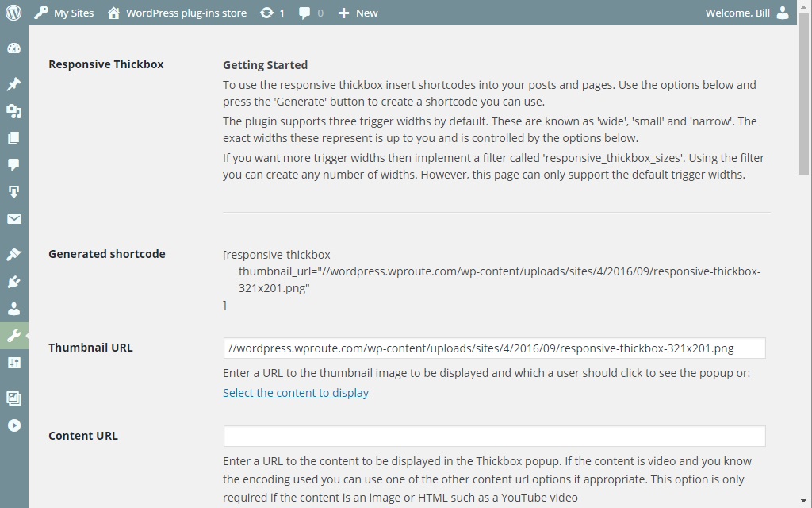Open the My Sites key icon
Screen dimensions: 812x508
(41, 13)
